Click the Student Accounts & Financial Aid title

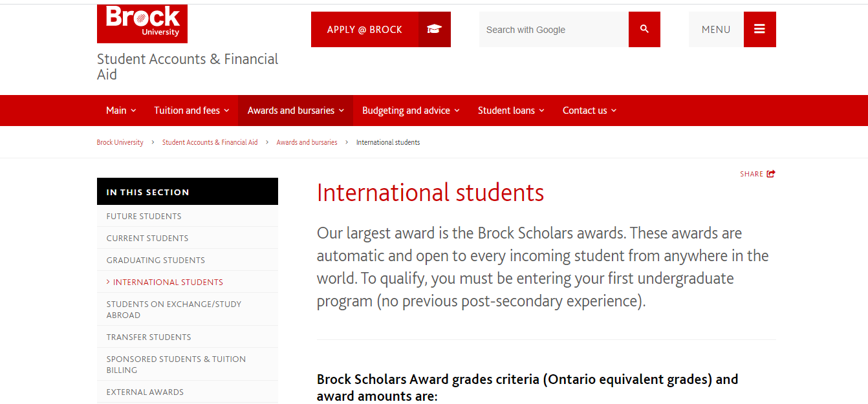point(188,67)
